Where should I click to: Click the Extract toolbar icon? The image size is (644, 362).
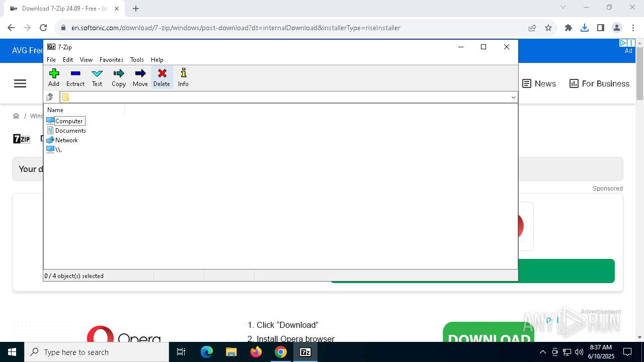tap(75, 77)
